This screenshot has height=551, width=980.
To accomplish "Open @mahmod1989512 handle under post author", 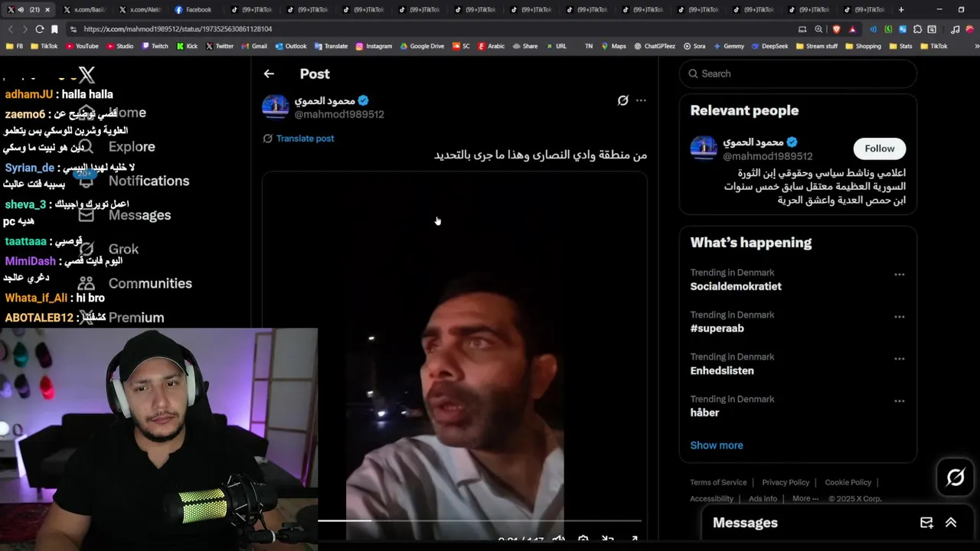I will pyautogui.click(x=339, y=114).
